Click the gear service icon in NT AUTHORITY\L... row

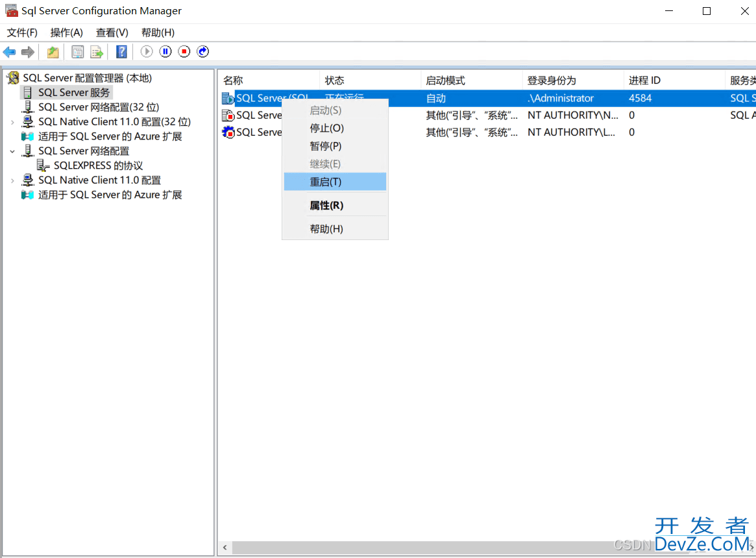tap(228, 132)
